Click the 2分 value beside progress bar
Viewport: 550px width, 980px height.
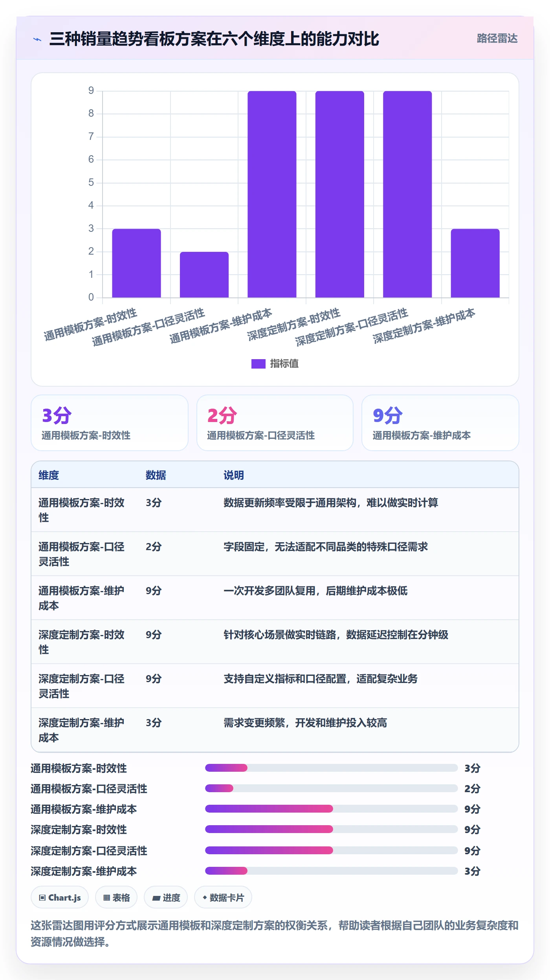tap(472, 789)
